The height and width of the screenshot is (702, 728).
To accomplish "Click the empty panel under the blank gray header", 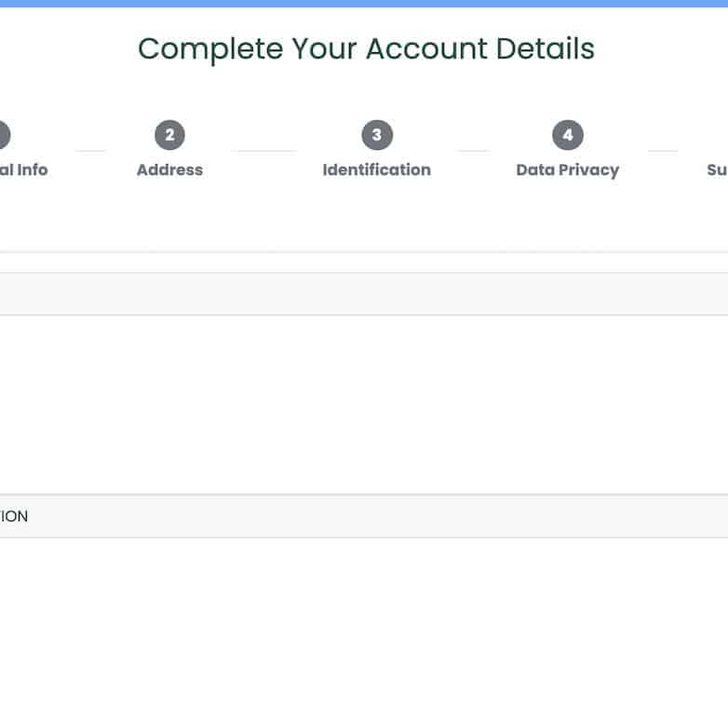I will [363, 404].
